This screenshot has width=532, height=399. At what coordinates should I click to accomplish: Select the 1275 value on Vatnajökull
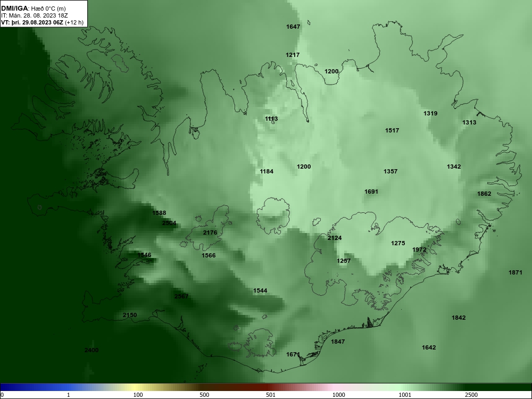tap(398, 243)
